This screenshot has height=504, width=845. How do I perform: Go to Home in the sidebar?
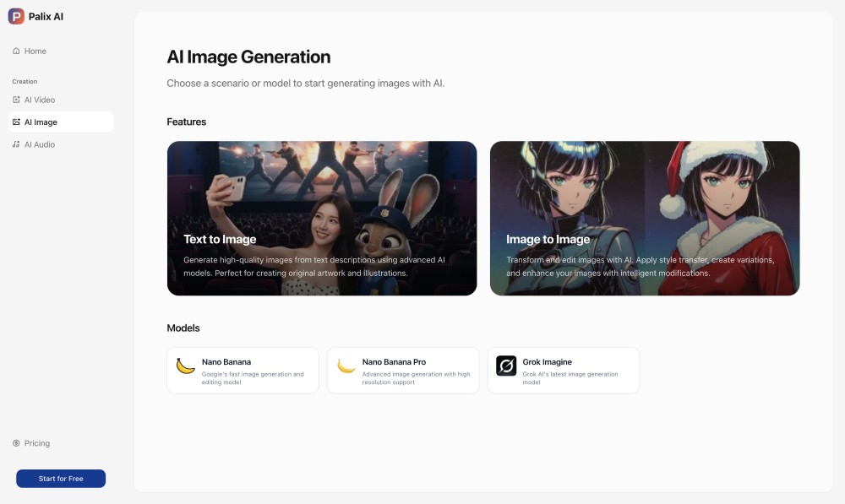pyautogui.click(x=35, y=51)
